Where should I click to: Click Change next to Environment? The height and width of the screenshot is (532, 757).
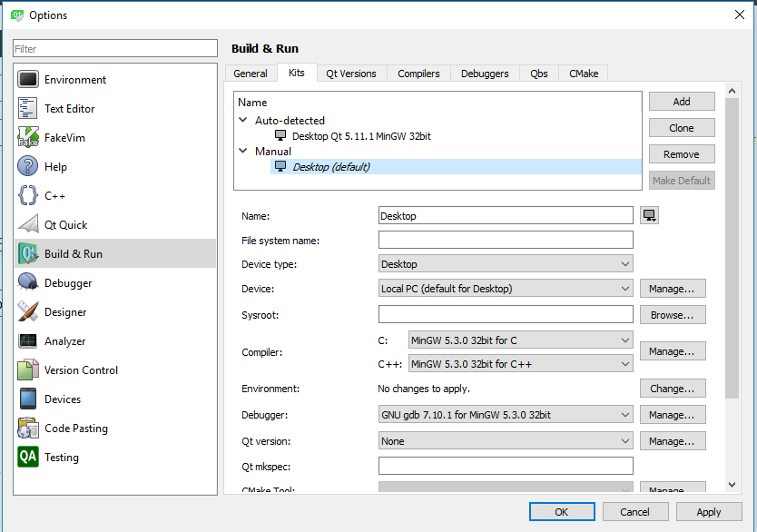click(x=673, y=389)
